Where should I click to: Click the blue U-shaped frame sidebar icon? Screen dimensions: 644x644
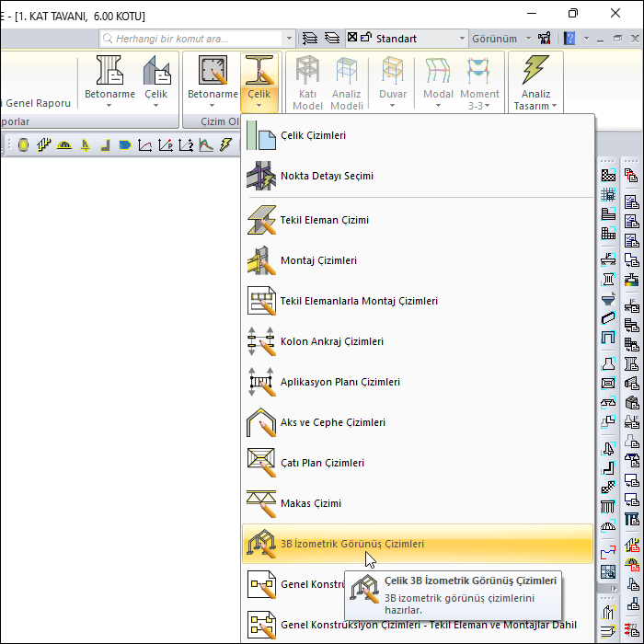pos(608,338)
